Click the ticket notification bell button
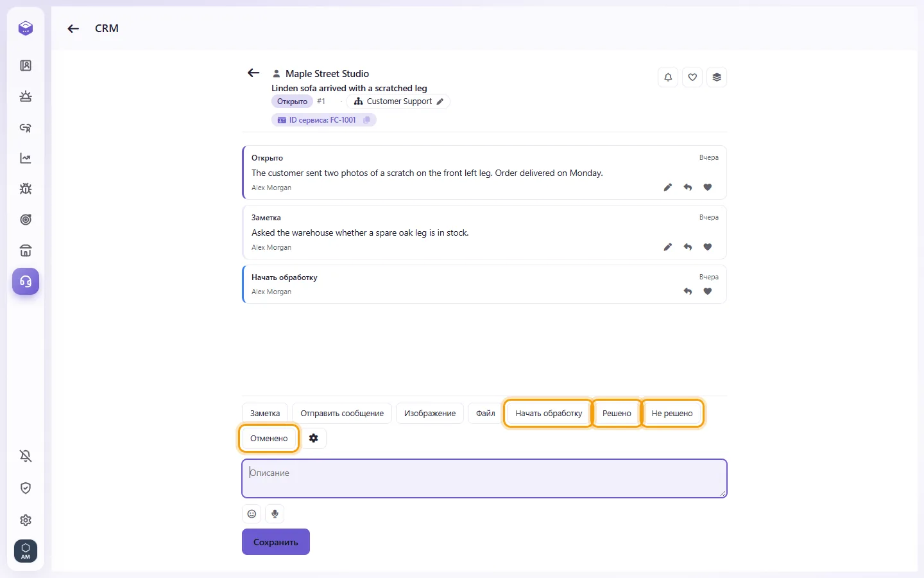This screenshot has width=924, height=578. (668, 77)
